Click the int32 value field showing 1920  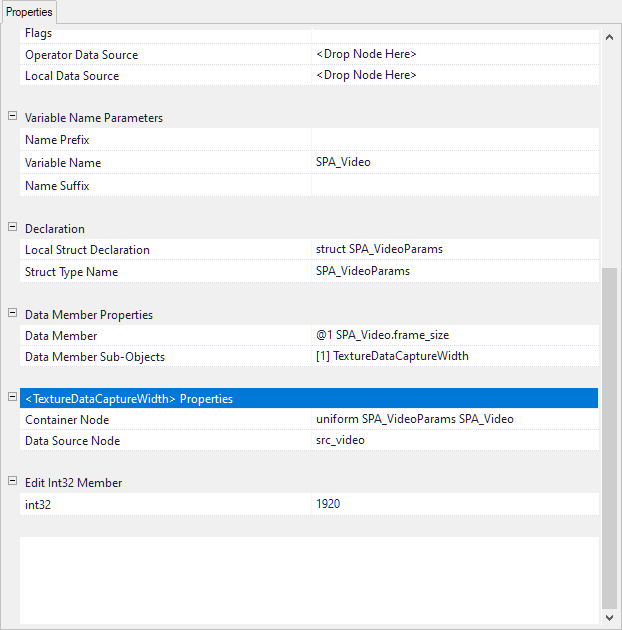point(455,504)
